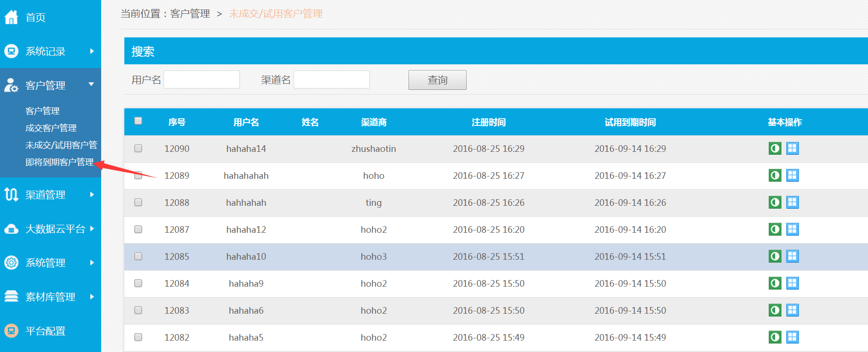Open 即将到期客户管理 submenu entry

click(x=60, y=162)
